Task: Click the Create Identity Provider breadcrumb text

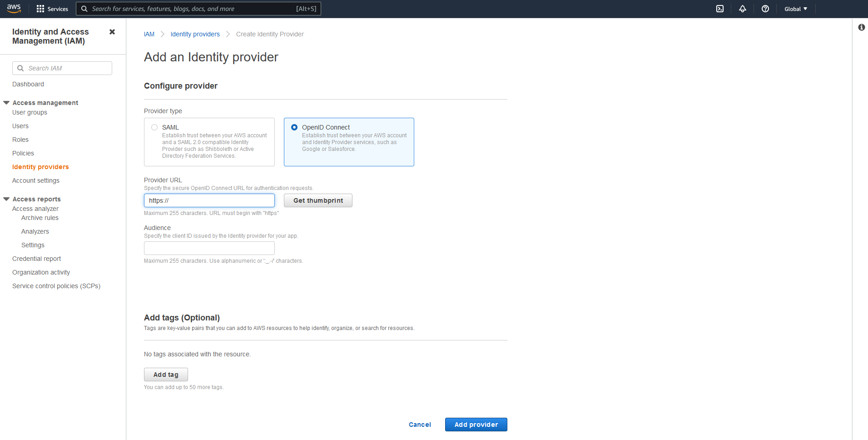Action: pyautogui.click(x=270, y=34)
